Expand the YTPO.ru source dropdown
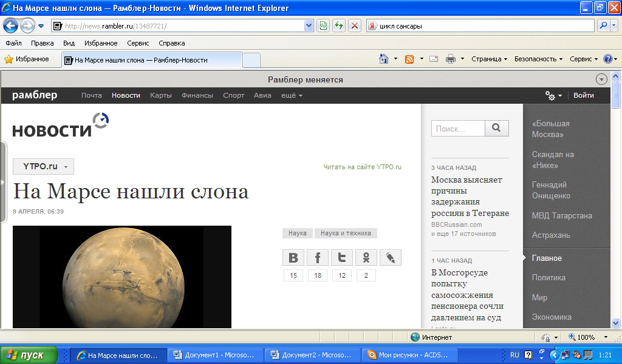 click(x=43, y=166)
